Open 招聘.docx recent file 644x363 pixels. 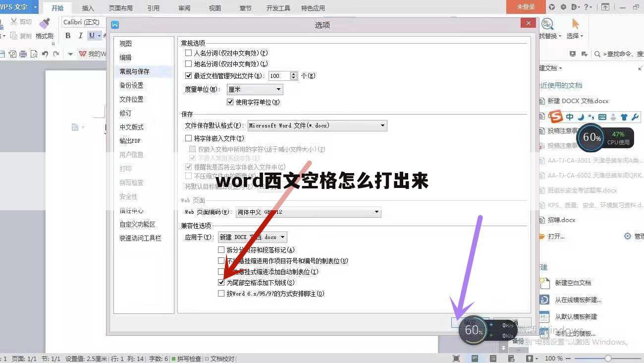pos(561,220)
